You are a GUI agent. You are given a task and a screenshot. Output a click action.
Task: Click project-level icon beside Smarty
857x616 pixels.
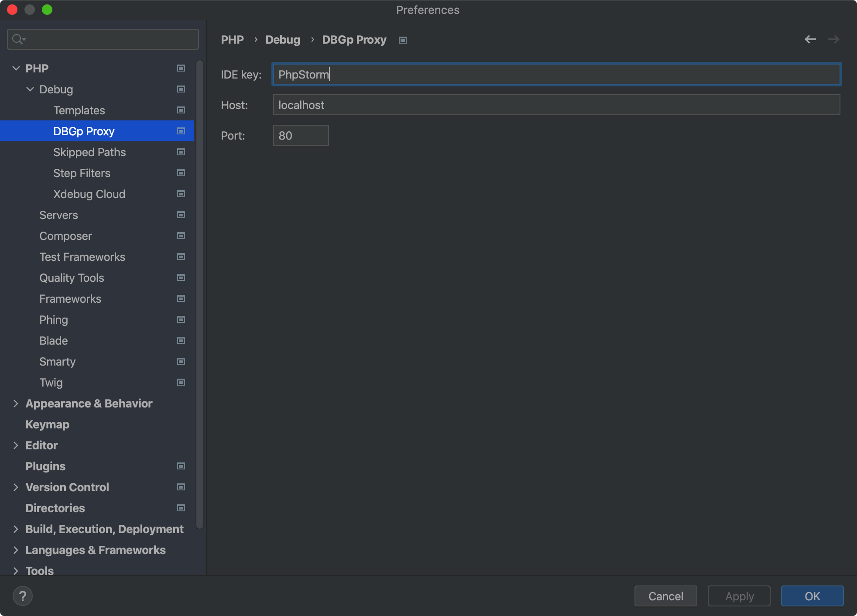coord(181,361)
